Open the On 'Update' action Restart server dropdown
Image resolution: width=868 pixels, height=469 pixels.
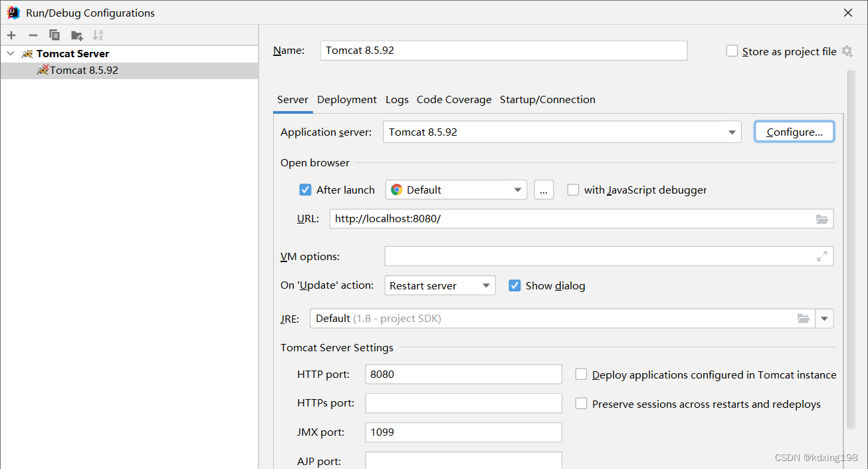coord(486,285)
